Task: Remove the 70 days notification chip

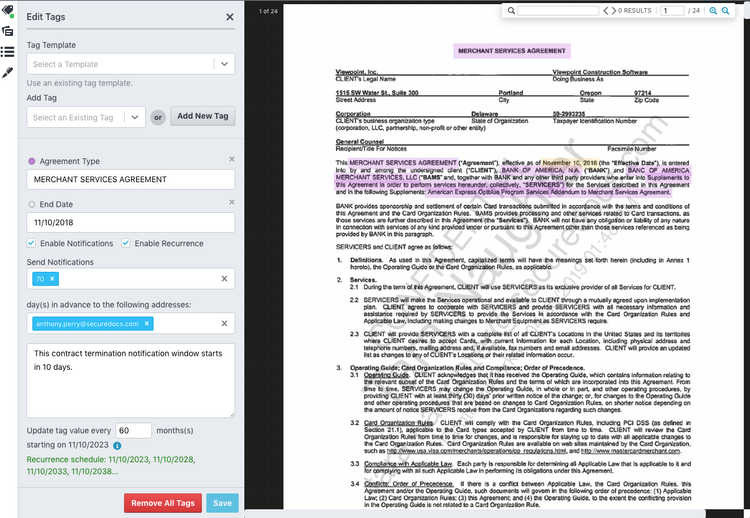Action: (x=52, y=279)
